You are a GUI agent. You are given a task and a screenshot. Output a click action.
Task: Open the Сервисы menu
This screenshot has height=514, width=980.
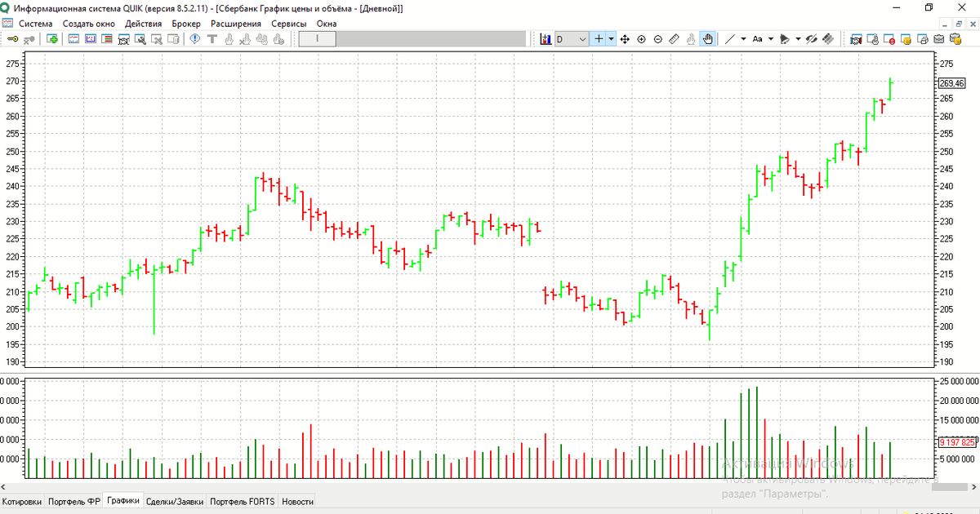coord(289,24)
